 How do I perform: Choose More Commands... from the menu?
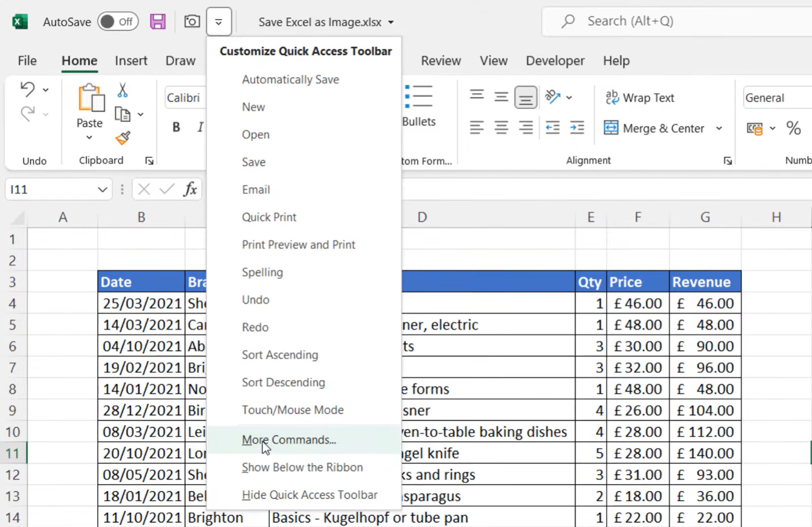304,440
